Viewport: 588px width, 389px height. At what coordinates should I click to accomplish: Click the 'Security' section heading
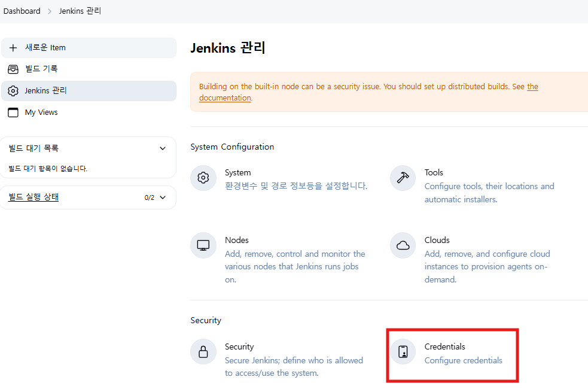206,320
